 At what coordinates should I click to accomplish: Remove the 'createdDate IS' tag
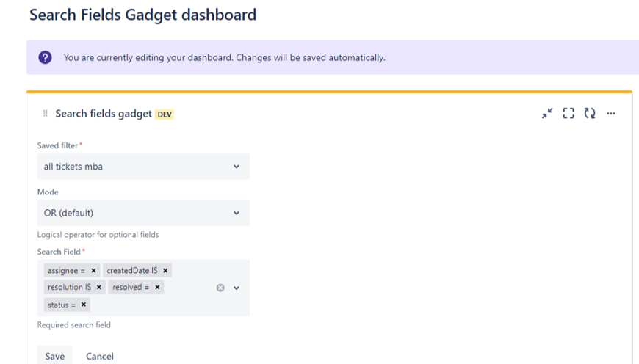(166, 271)
